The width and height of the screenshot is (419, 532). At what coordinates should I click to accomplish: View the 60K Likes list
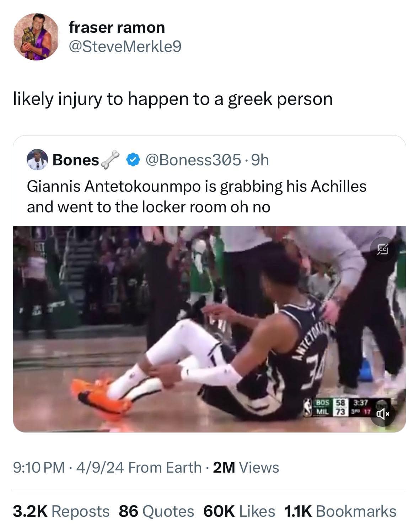coord(239,511)
